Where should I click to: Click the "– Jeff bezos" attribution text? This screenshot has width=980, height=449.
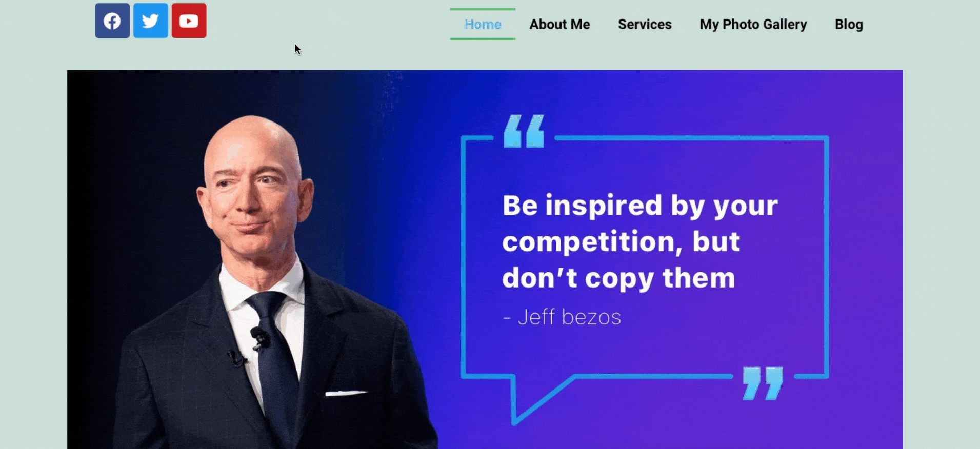click(562, 317)
